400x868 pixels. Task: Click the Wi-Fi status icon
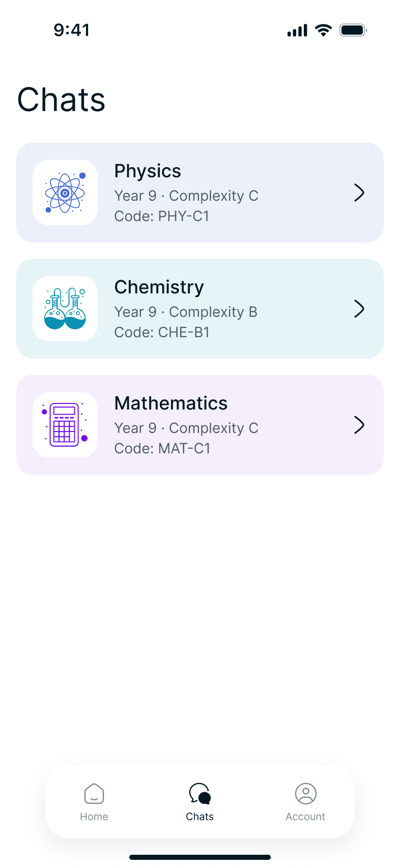click(x=323, y=30)
